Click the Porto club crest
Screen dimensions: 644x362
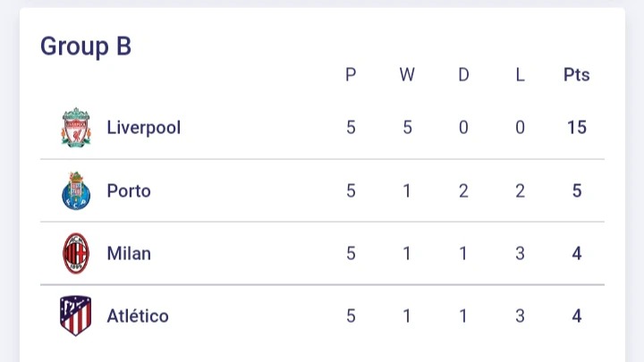(x=76, y=191)
